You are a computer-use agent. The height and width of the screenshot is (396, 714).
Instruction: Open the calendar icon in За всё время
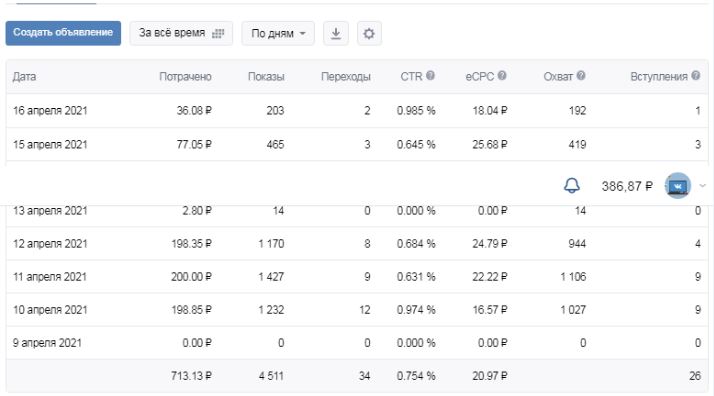pyautogui.click(x=218, y=33)
